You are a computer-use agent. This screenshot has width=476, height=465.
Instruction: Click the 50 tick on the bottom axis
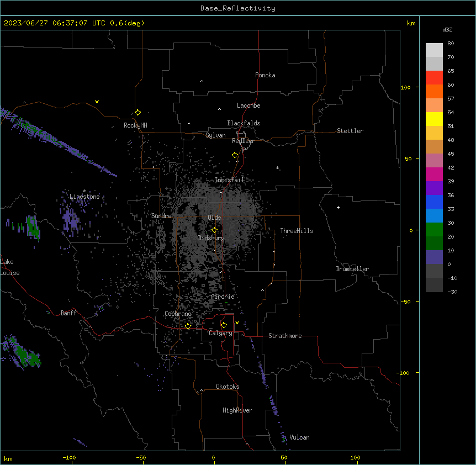(x=284, y=457)
